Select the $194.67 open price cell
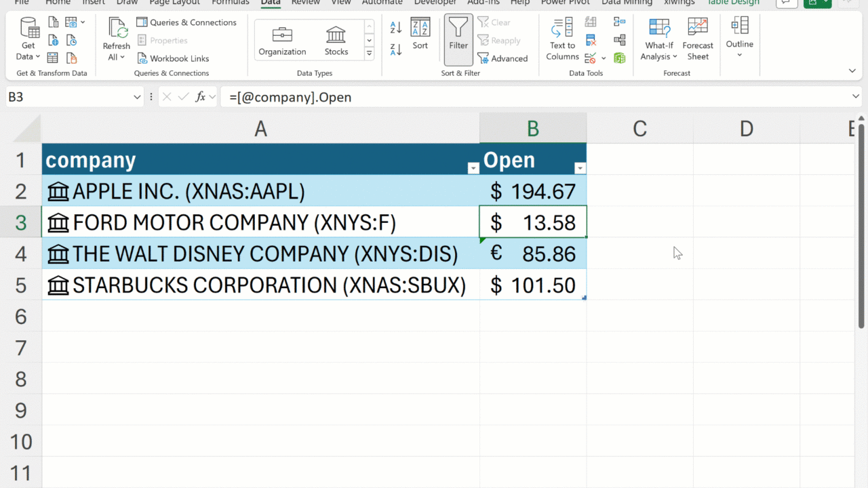Screen dimensions: 868x488 point(533,191)
